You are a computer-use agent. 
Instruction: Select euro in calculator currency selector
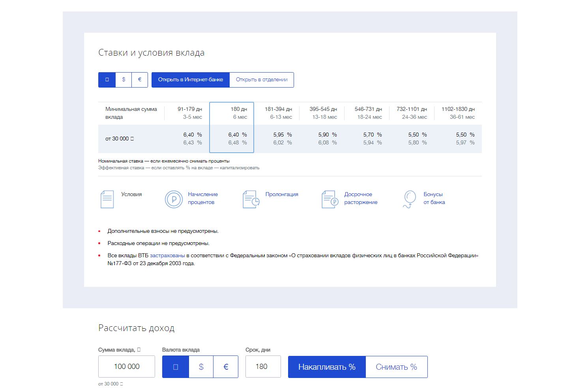point(225,367)
